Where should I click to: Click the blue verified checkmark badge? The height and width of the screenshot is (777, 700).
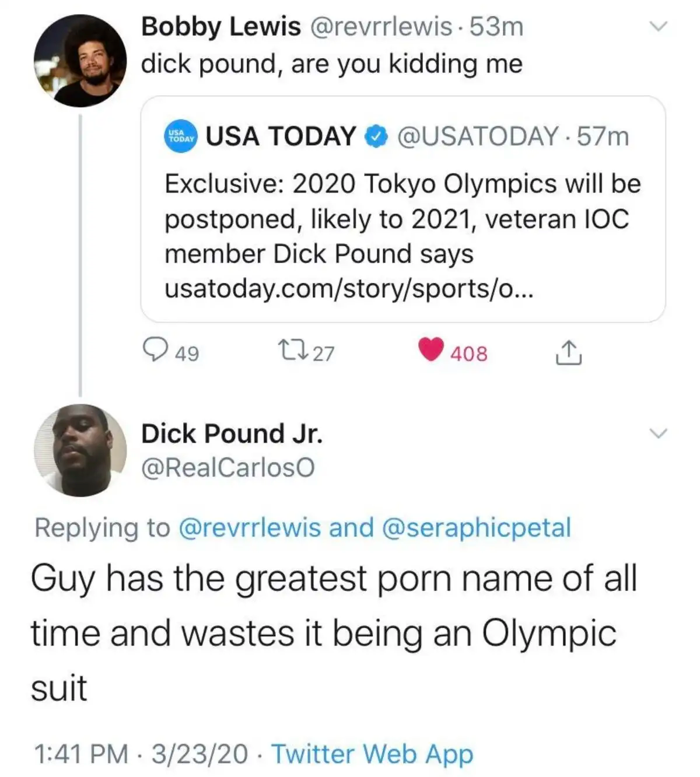tap(376, 136)
